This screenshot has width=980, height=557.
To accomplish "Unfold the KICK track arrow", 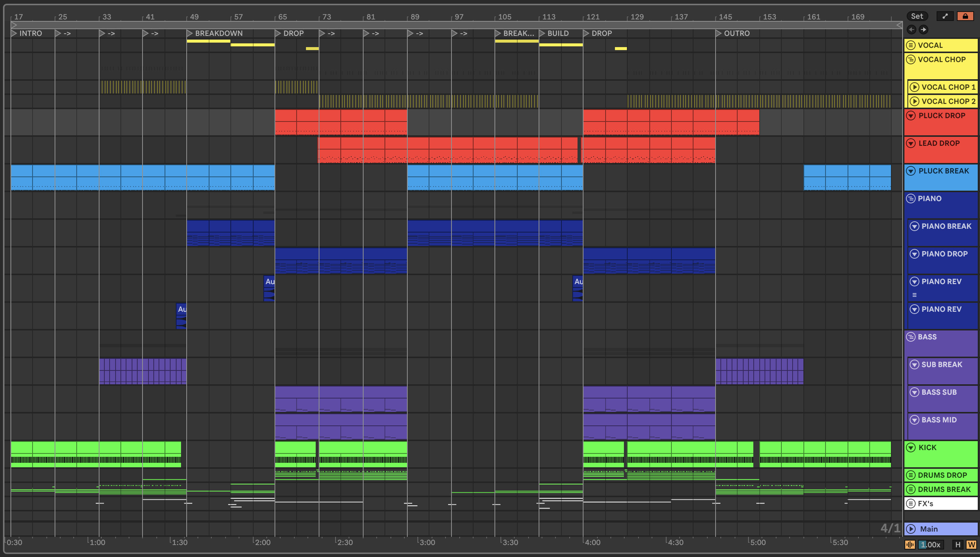I will [x=911, y=447].
